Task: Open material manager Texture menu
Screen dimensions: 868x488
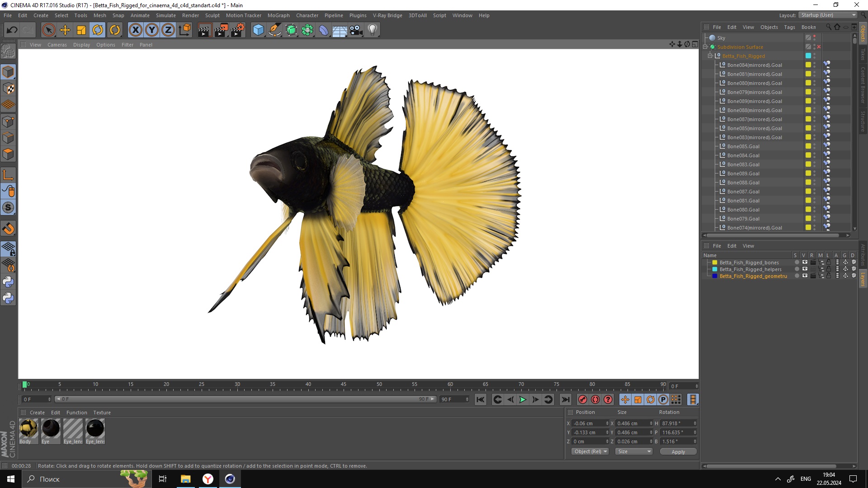Action: click(102, 413)
